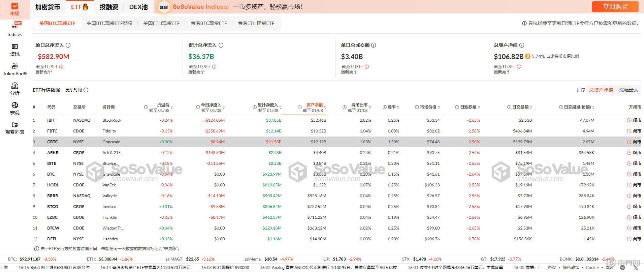
Task: Open the 分析 analysis sidebar icon
Action: pos(15,89)
